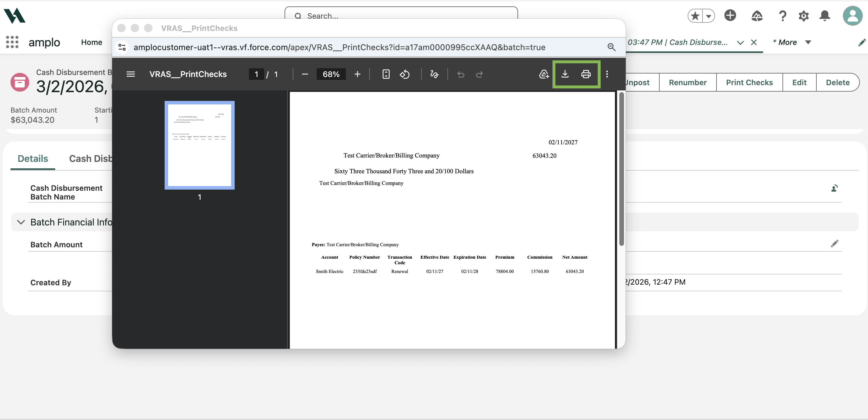
Task: Edit the Batch Amount field pencil
Action: 834,244
